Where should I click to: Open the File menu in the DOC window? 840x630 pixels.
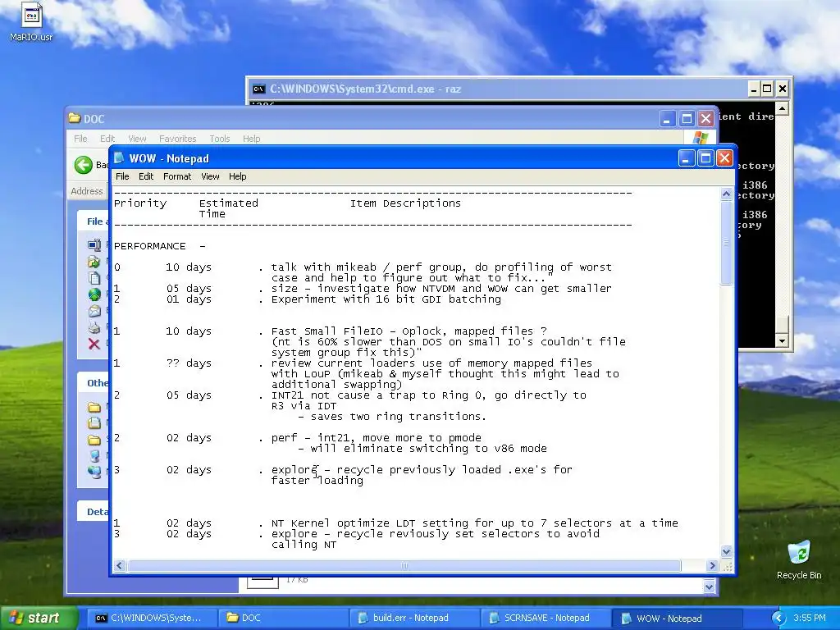click(x=80, y=138)
